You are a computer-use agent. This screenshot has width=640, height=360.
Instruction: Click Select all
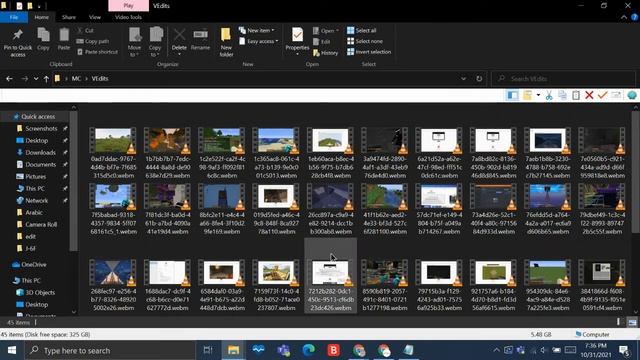(362, 30)
